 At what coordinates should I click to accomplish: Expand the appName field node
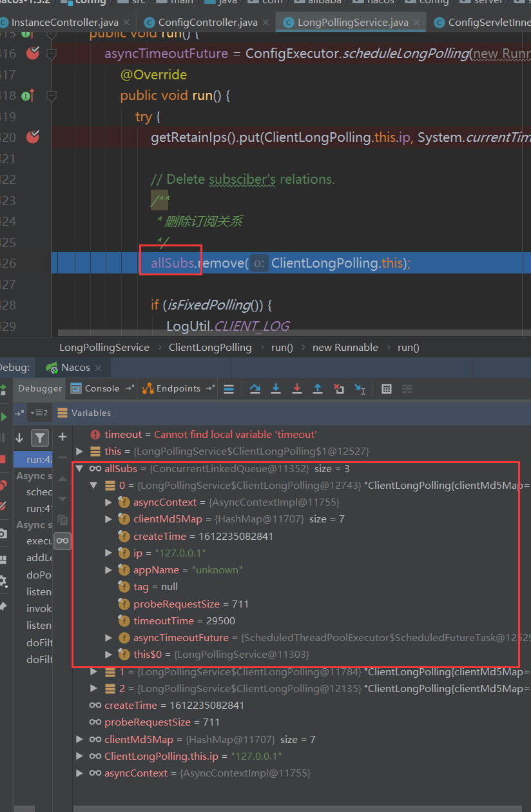coord(108,569)
